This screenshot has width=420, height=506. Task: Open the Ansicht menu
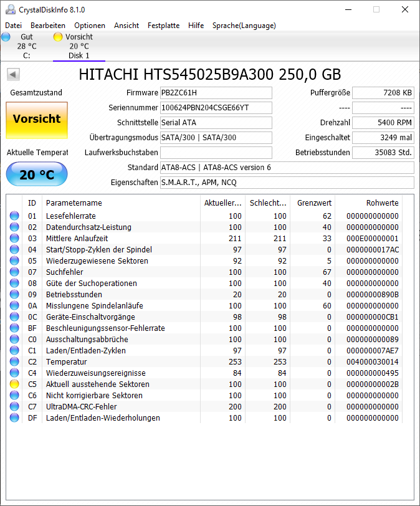pos(126,26)
